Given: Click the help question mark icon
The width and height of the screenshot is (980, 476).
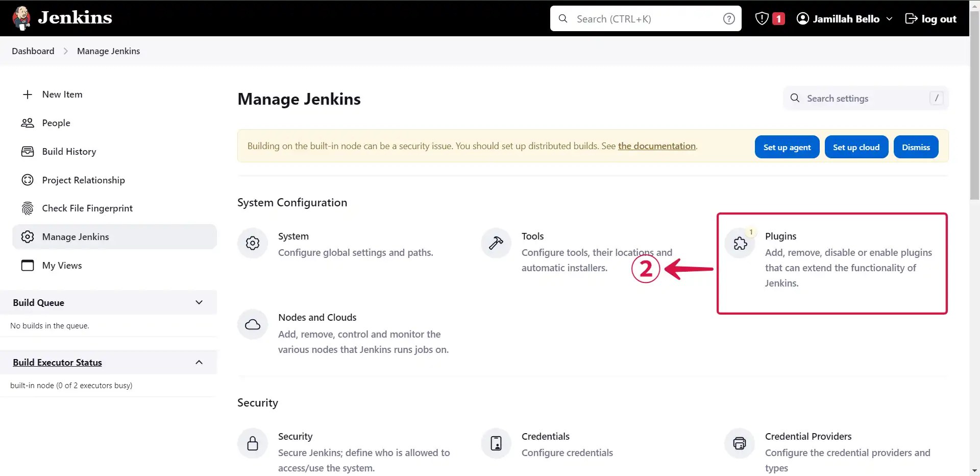Looking at the screenshot, I should click(729, 18).
